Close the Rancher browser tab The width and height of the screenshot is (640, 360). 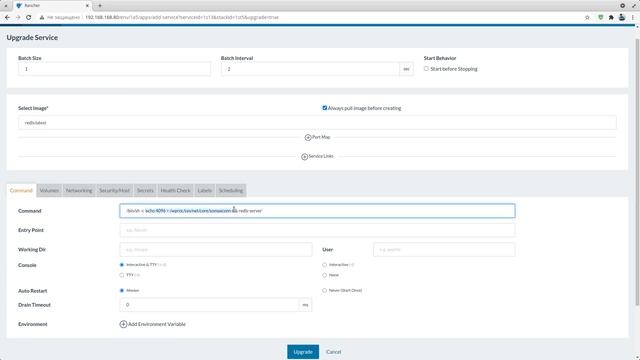point(87,6)
